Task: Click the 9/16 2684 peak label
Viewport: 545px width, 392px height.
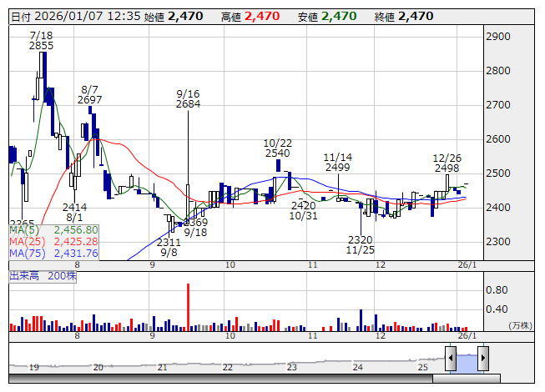Action: click(x=188, y=99)
